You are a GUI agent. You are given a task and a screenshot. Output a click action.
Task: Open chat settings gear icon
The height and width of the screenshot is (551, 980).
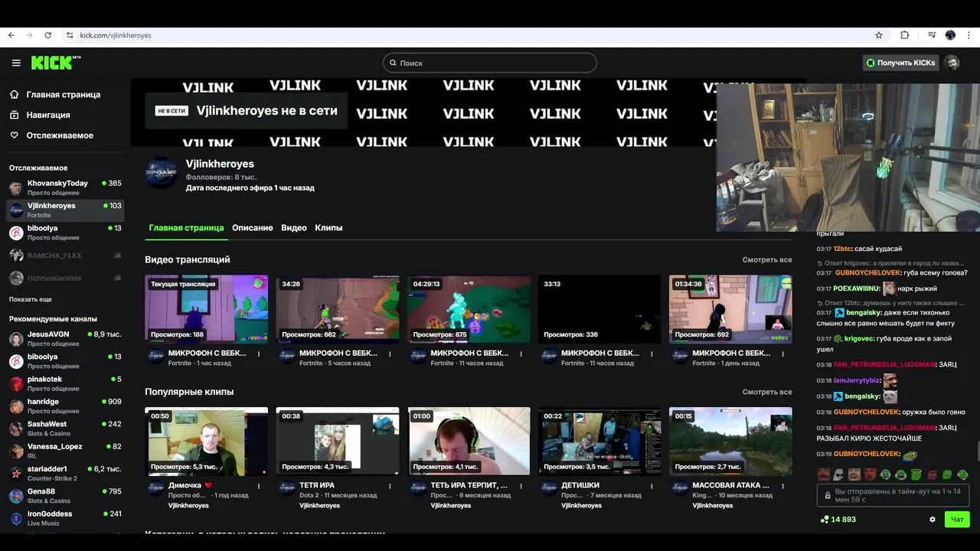click(933, 520)
